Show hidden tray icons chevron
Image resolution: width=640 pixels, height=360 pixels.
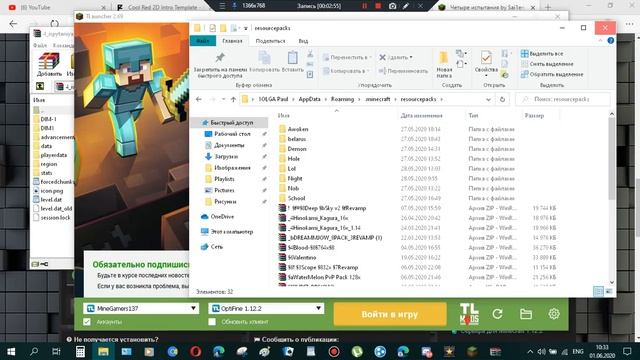coord(530,351)
